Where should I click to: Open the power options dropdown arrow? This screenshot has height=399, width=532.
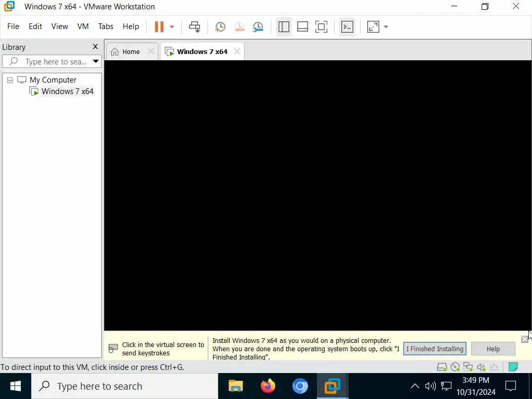[172, 27]
